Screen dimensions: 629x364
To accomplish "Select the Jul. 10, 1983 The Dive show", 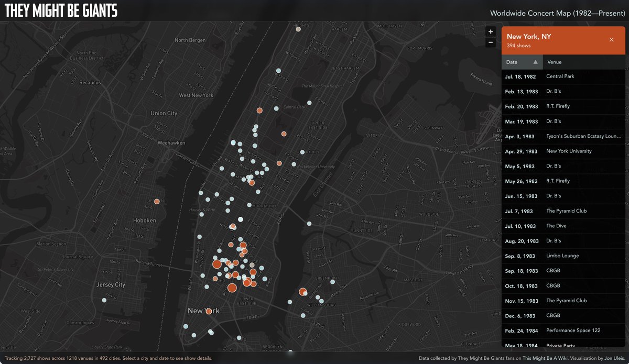I will (563, 226).
